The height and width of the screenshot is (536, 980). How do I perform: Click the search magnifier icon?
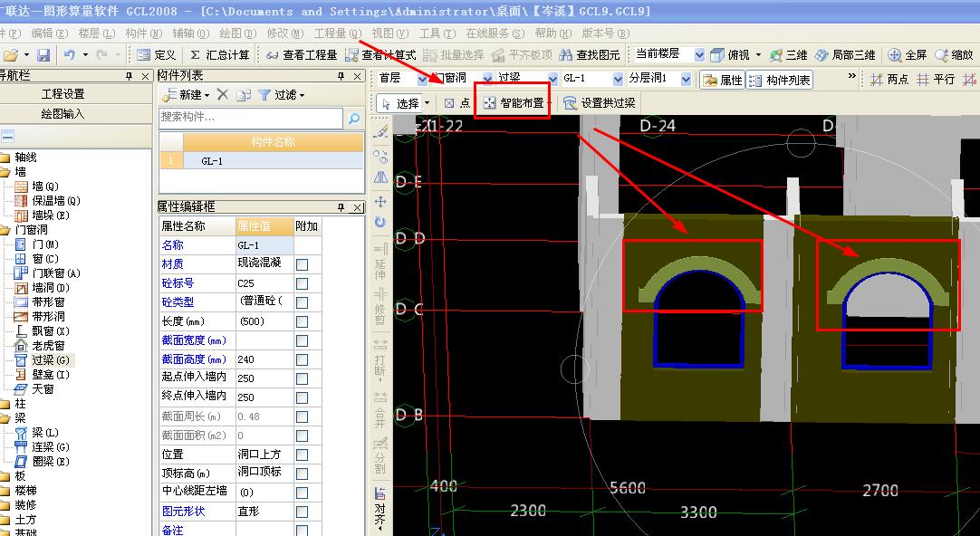354,118
